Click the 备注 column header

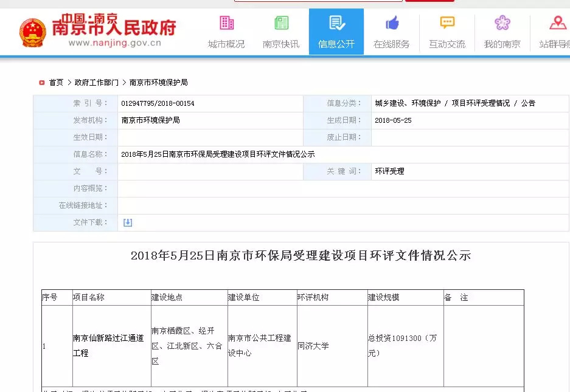point(456,298)
